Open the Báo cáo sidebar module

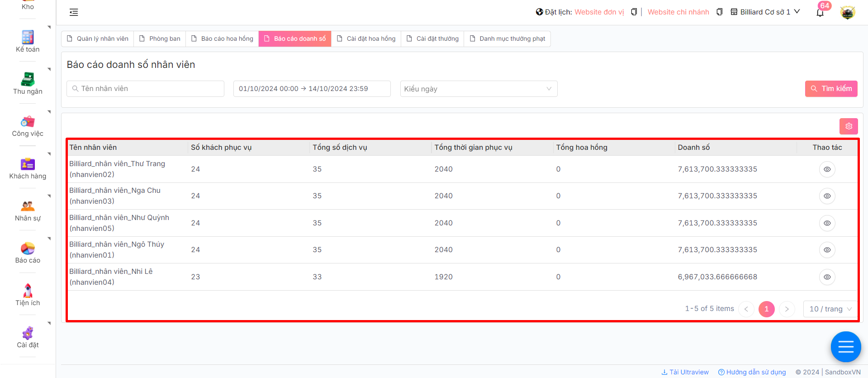click(28, 253)
